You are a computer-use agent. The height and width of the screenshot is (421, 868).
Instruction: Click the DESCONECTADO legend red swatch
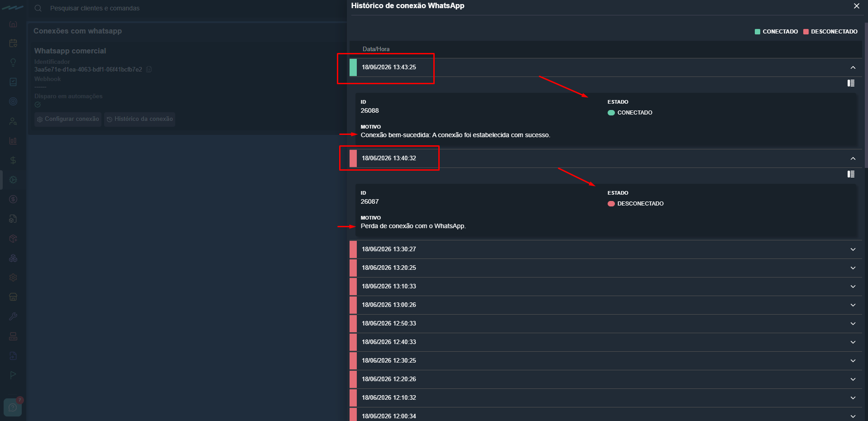[806, 32]
